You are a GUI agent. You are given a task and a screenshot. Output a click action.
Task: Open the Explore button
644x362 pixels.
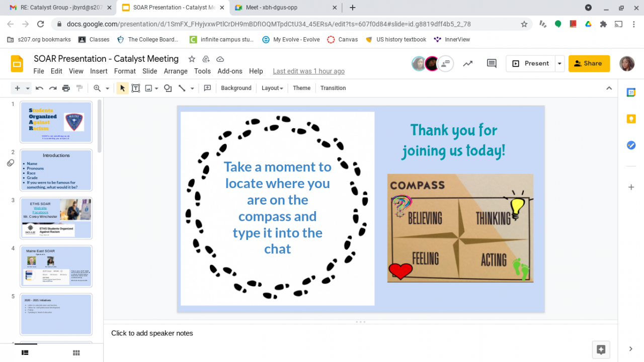[601, 349]
